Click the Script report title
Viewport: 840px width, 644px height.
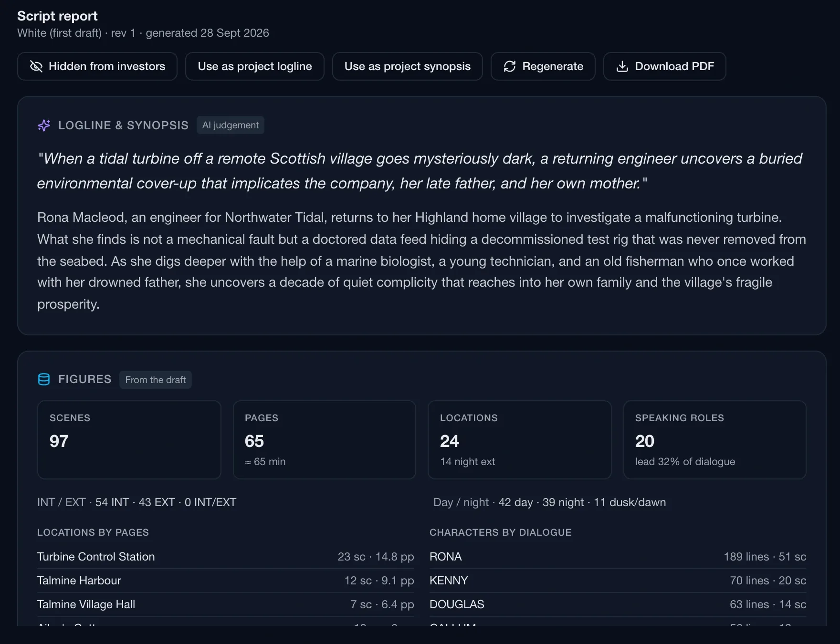tap(57, 16)
